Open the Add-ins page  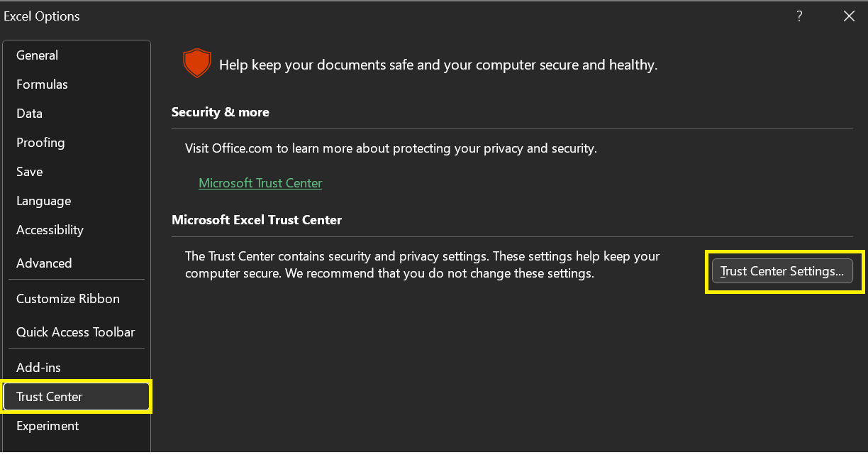[38, 367]
